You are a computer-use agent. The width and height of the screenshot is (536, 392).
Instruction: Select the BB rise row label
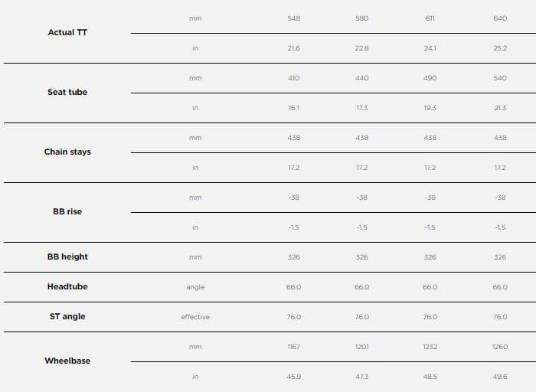coord(67,211)
